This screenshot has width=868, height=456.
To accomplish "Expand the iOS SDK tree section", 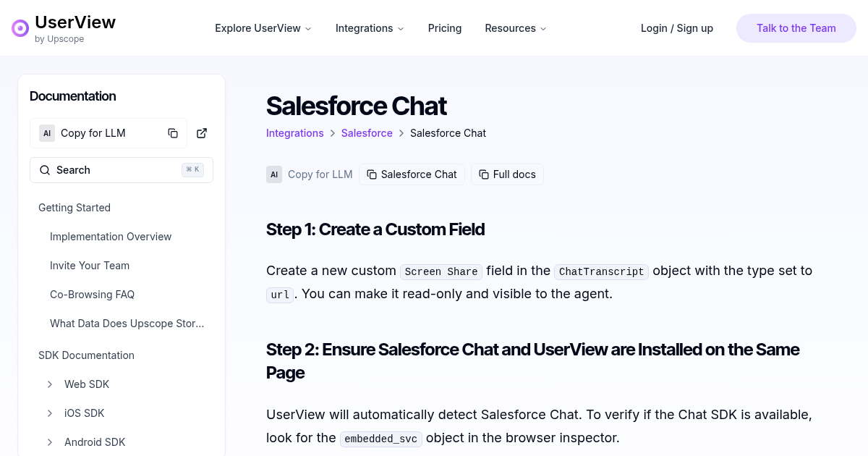I will point(50,413).
